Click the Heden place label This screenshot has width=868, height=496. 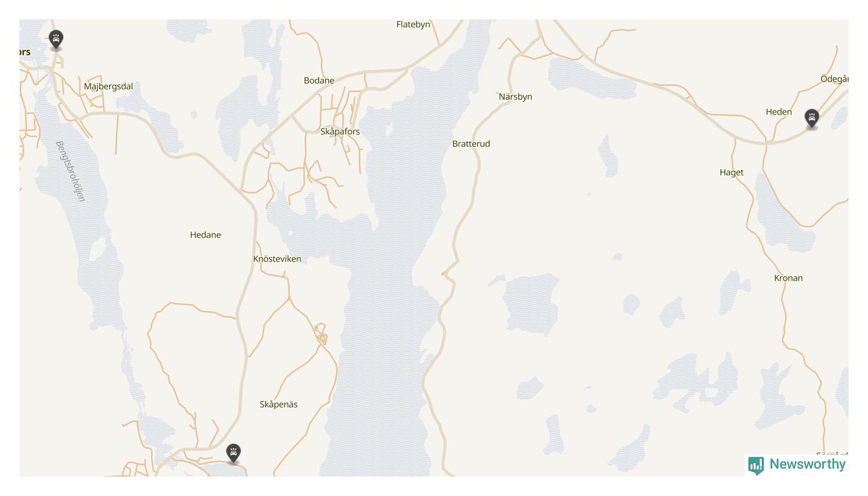coord(779,112)
